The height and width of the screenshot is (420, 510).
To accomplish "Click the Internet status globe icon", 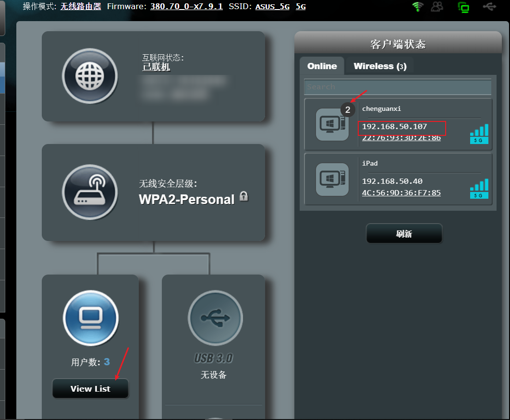I will [90, 76].
